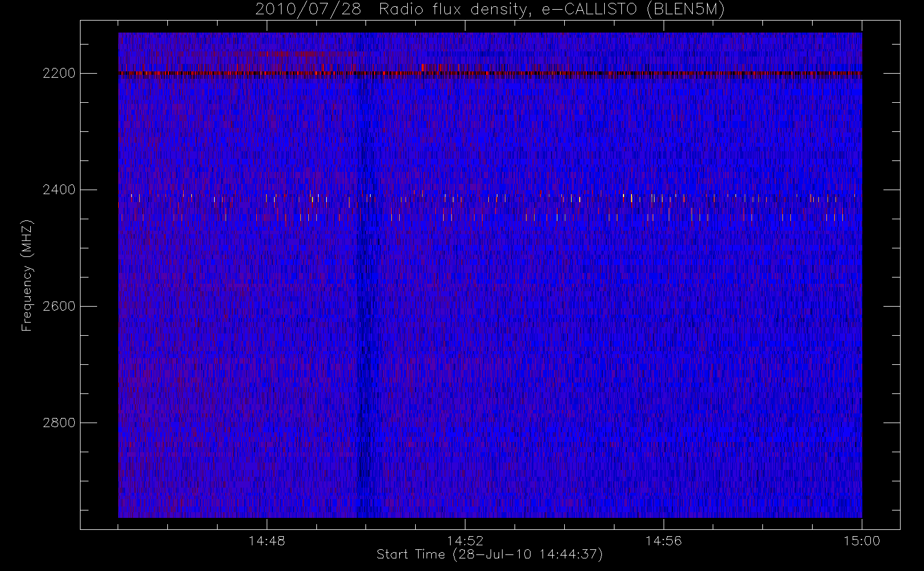The image size is (924, 571).
Task: Click the 14:48 time axis label
Action: (x=267, y=541)
